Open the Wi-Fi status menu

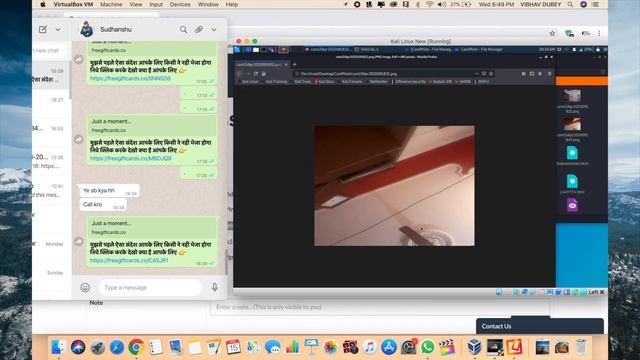(429, 4)
